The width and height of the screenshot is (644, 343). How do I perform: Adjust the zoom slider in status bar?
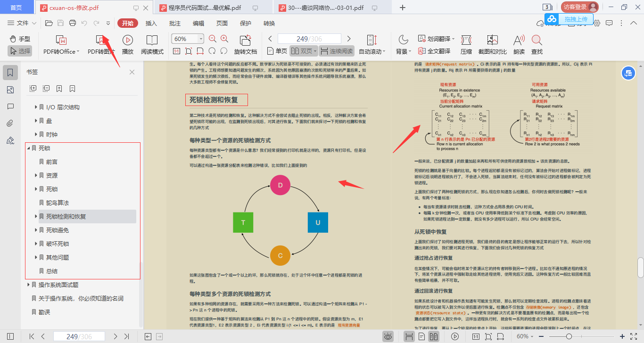(569, 336)
